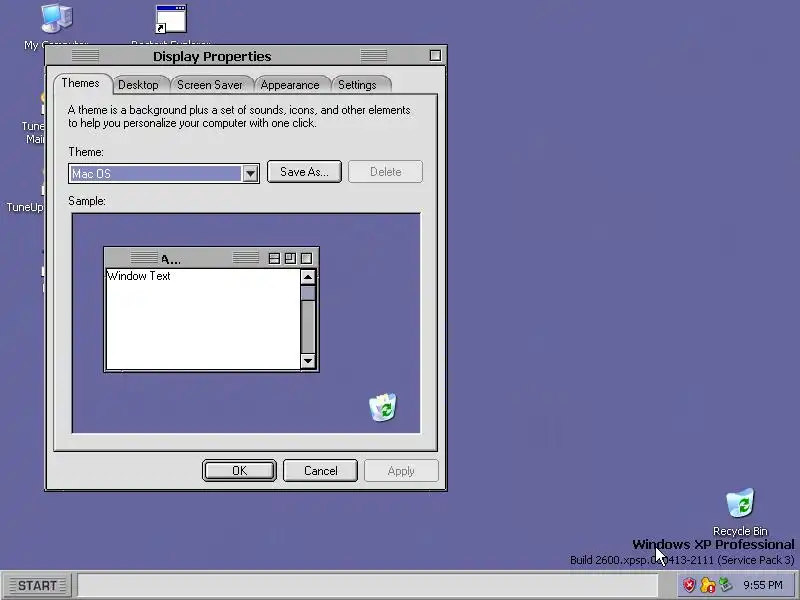Image resolution: width=800 pixels, height=600 pixels.
Task: Click the sample window's minimize-style icon
Action: tap(274, 259)
